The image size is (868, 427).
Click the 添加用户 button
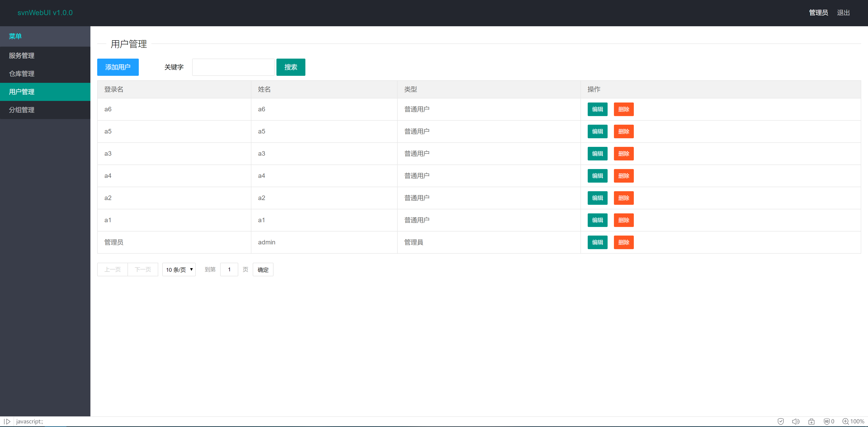click(118, 67)
